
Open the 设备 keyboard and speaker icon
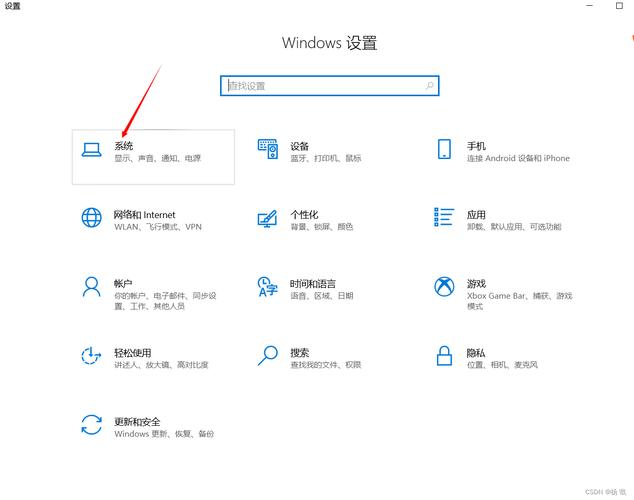click(268, 149)
